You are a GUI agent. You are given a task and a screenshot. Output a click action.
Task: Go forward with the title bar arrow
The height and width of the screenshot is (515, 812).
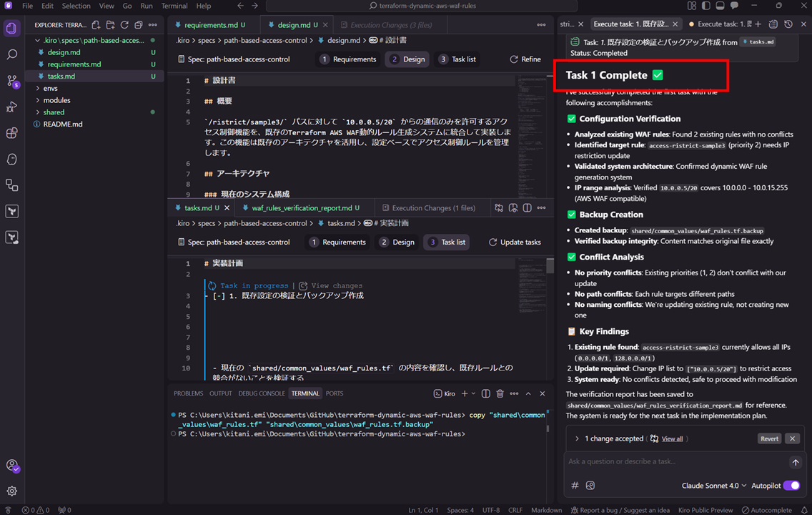pyautogui.click(x=254, y=6)
